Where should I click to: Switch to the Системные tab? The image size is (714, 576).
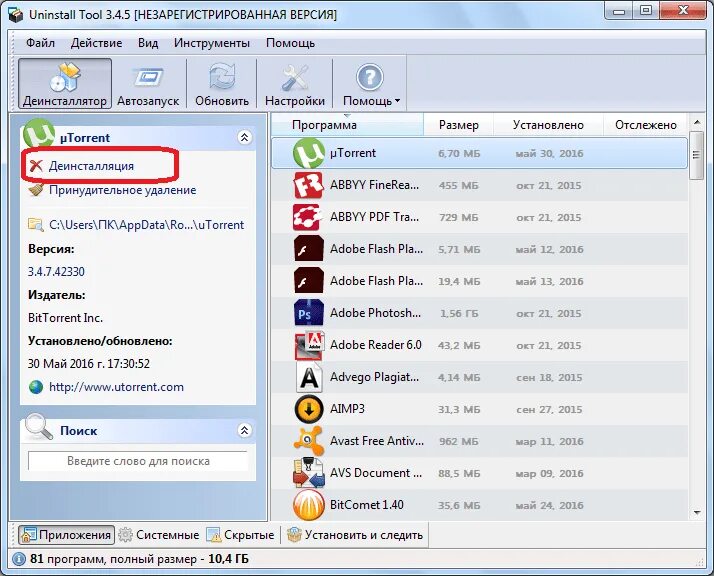coord(158,535)
